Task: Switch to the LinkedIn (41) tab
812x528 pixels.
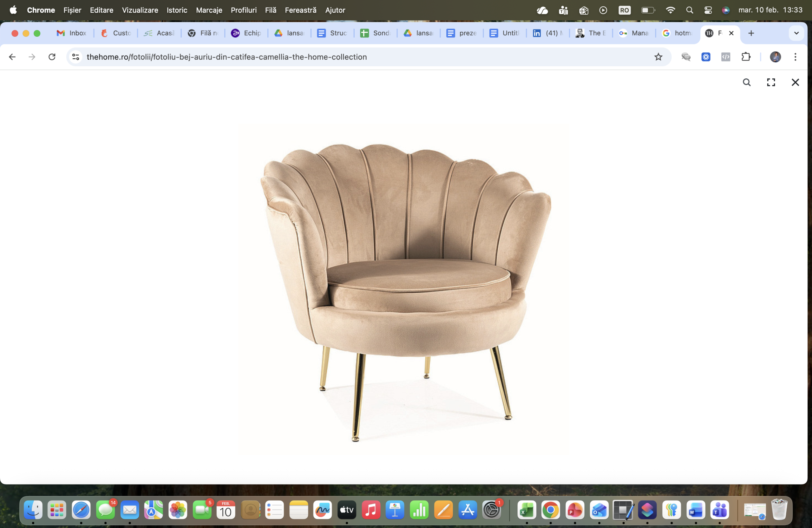Action: [547, 33]
